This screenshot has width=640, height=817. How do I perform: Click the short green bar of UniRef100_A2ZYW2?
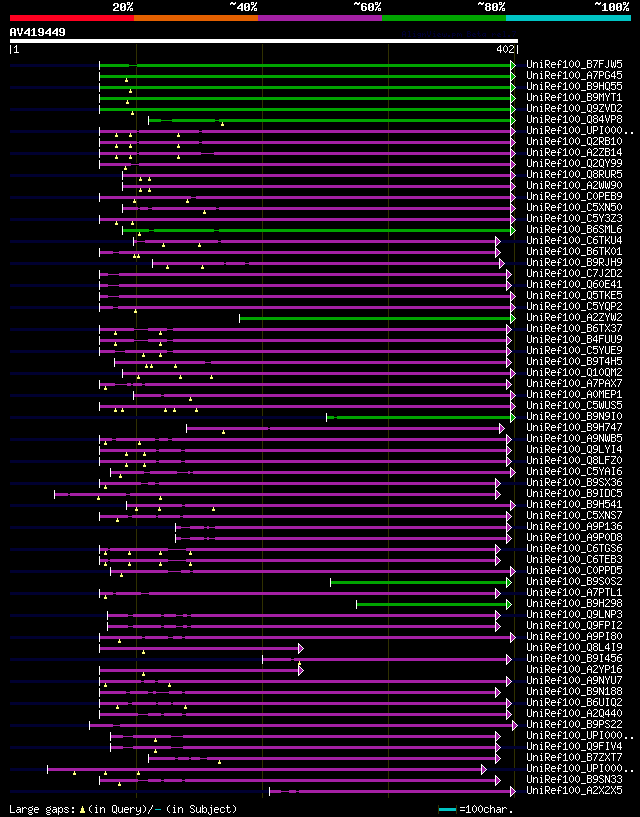(376, 318)
